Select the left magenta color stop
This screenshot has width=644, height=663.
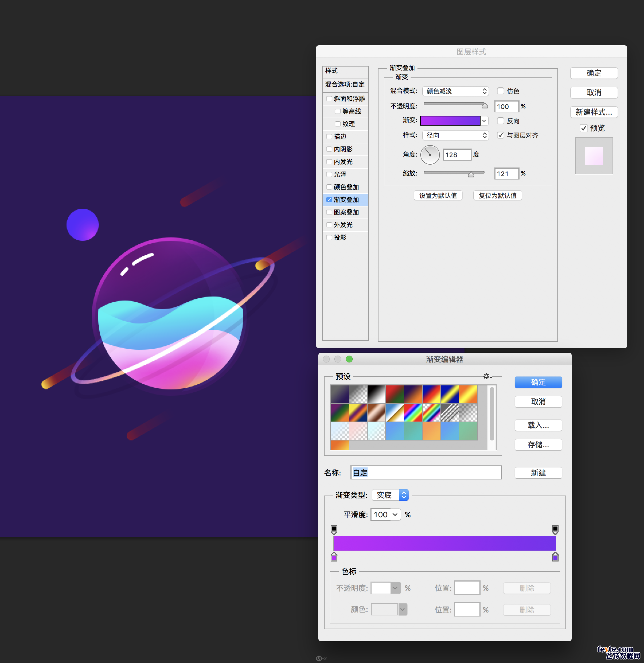pyautogui.click(x=334, y=557)
